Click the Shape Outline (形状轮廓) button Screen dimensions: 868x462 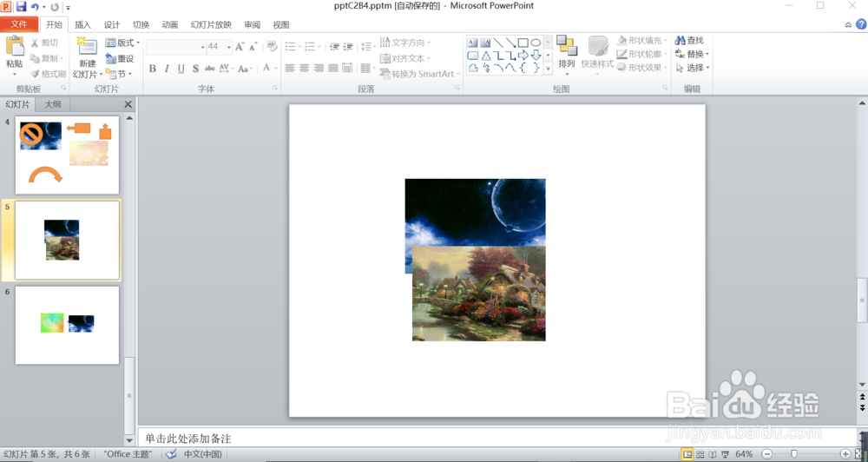pos(642,54)
